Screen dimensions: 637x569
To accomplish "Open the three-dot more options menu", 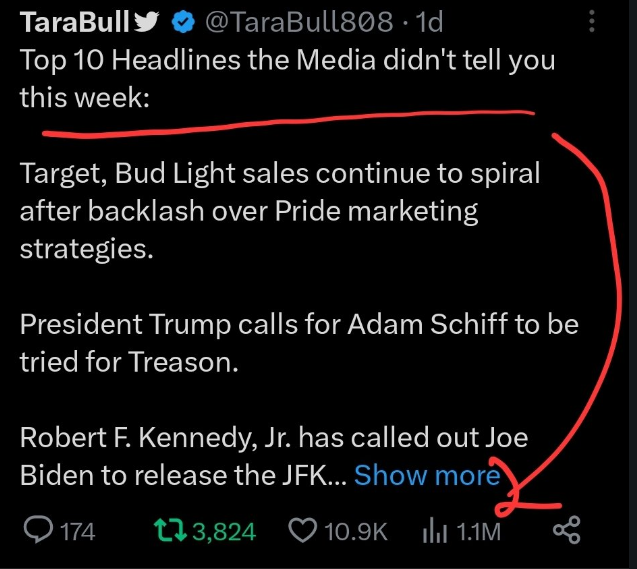I will tap(594, 20).
